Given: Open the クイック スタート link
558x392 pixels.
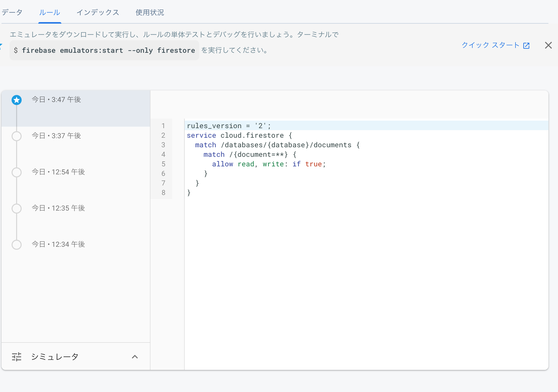Looking at the screenshot, I should [490, 45].
